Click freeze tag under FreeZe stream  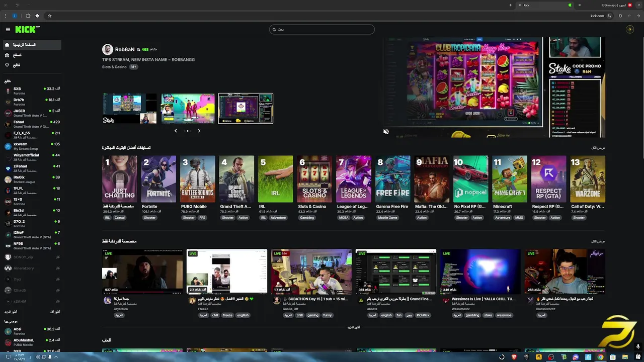[x=227, y=315]
